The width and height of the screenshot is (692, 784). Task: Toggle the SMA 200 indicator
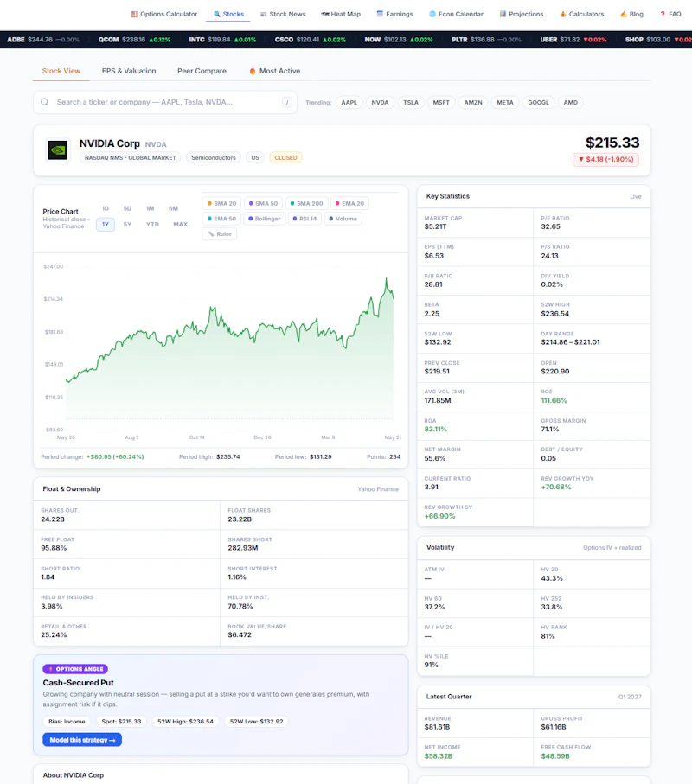point(307,203)
